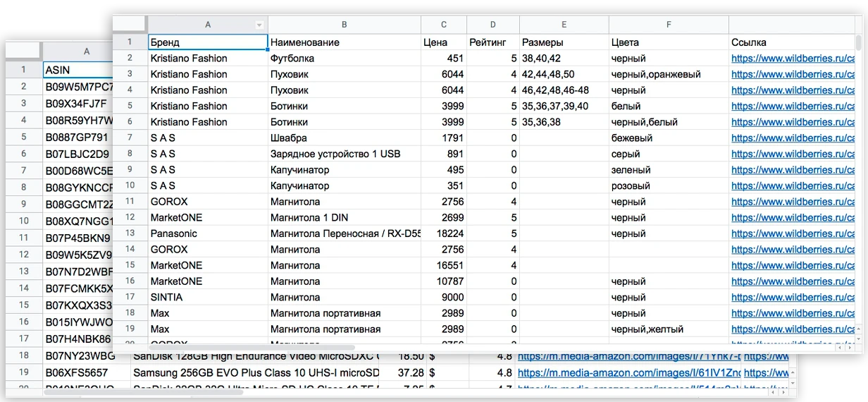Screen dimensions: 868x402
Task: Select the Магнитола Переносная / RX-D55 cell
Action: pos(344,233)
